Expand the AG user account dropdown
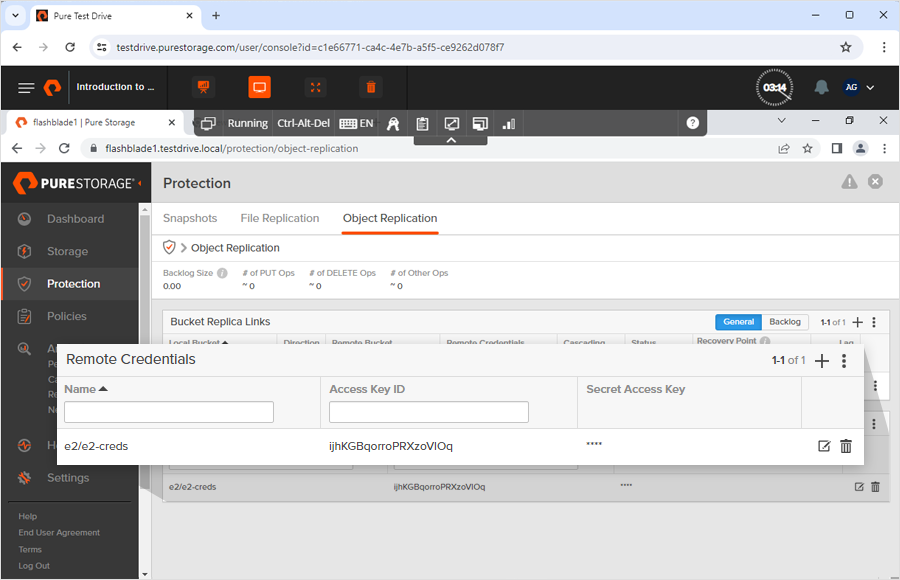The width and height of the screenshot is (900, 580). coord(859,87)
